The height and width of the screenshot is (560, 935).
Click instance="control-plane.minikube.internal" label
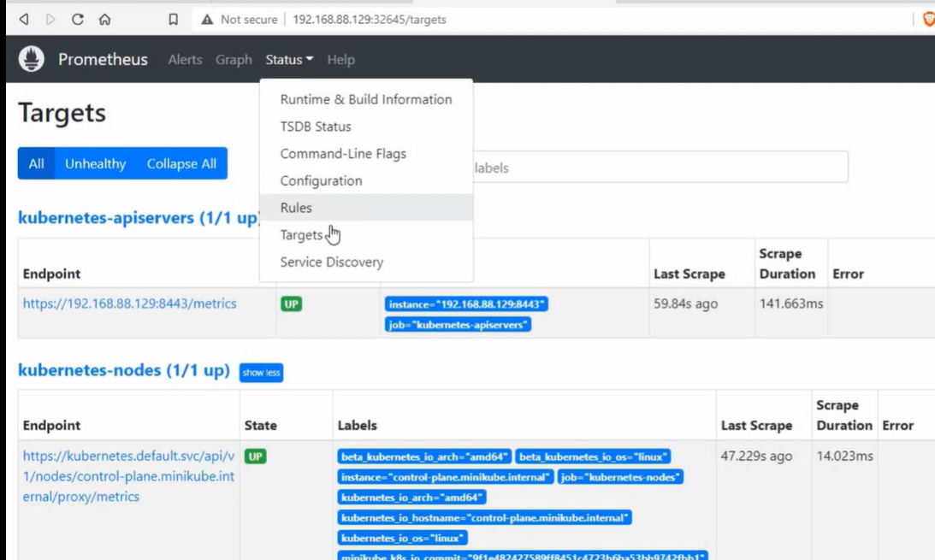pos(446,476)
